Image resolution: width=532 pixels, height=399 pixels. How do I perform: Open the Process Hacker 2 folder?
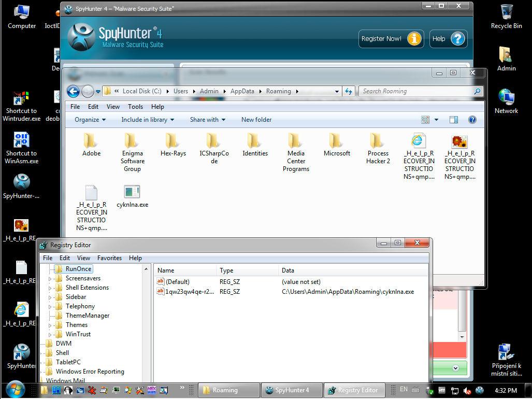(x=378, y=149)
